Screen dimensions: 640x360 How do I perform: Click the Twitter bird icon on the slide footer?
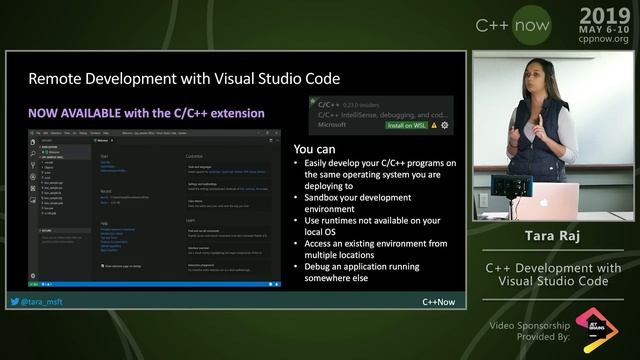coord(15,302)
